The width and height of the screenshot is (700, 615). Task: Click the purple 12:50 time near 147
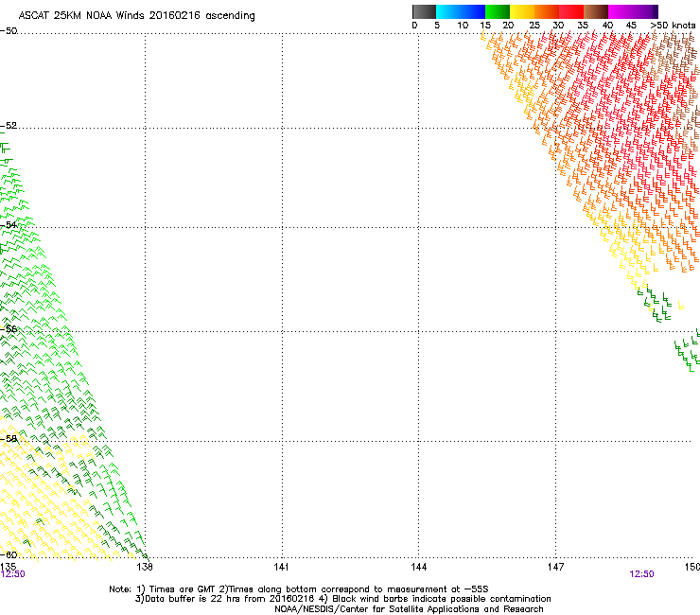click(641, 574)
